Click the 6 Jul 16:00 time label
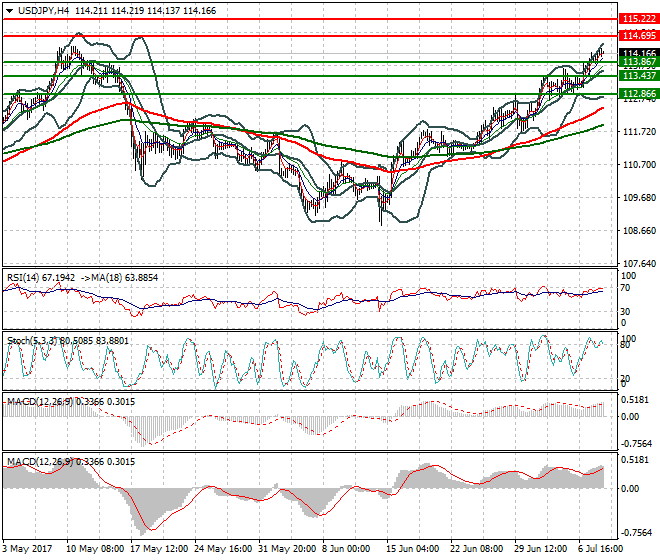660x560 pixels. [600, 549]
